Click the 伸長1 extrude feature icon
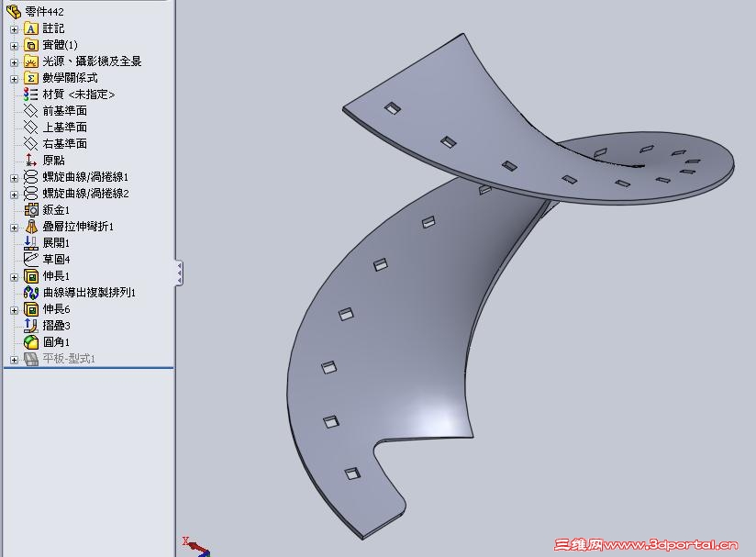Screen dimensions: 756x557 click(31, 276)
